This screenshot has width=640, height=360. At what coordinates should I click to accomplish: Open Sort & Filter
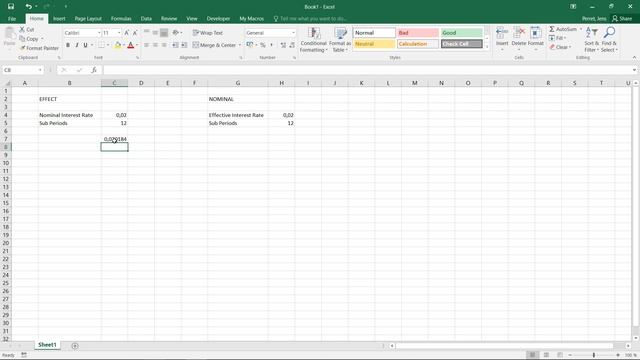tap(591, 40)
